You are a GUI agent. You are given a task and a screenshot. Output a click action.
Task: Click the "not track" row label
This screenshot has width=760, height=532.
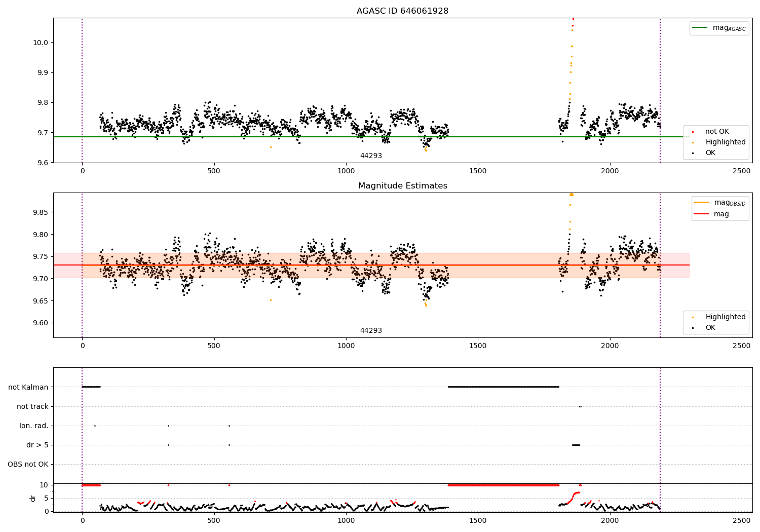[x=32, y=406]
